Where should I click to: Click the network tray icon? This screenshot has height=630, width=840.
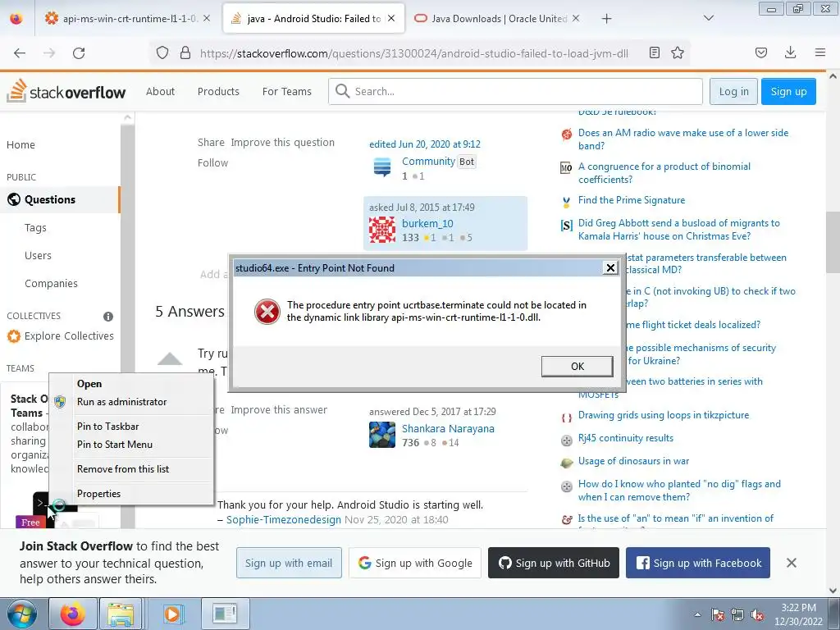[737, 614]
